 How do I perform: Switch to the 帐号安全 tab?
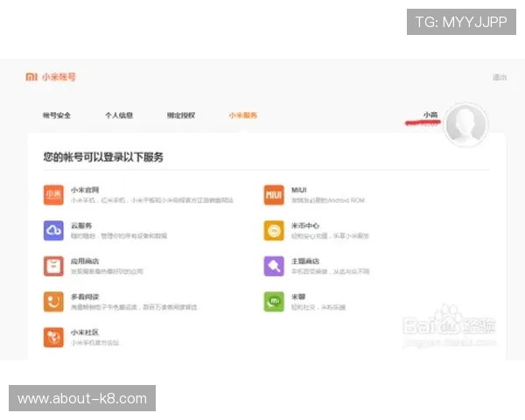click(57, 115)
